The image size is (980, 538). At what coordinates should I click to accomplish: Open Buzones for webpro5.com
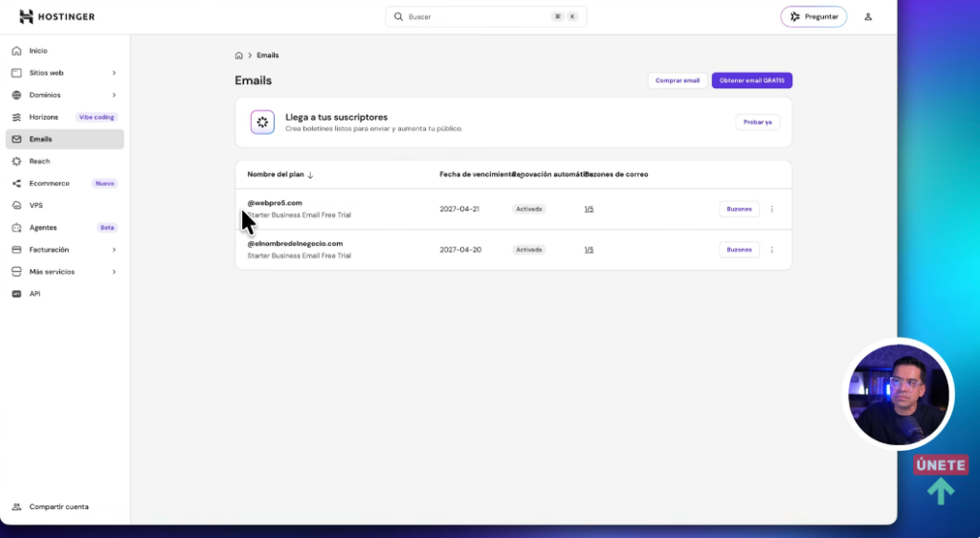pos(740,210)
